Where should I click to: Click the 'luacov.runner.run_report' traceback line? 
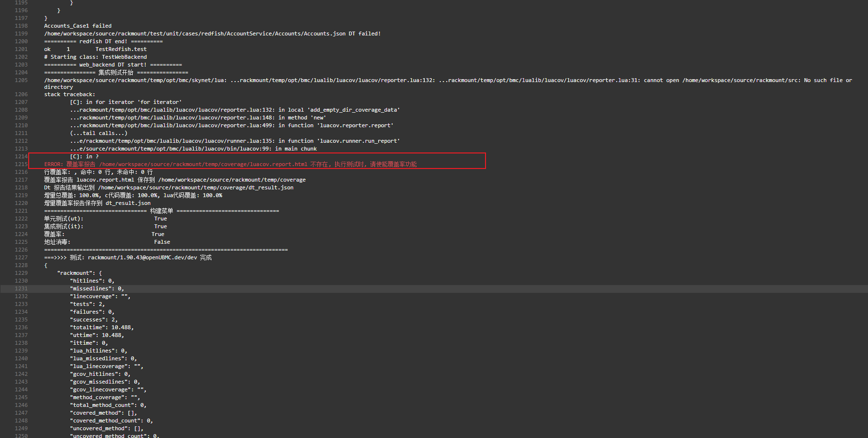coord(235,141)
